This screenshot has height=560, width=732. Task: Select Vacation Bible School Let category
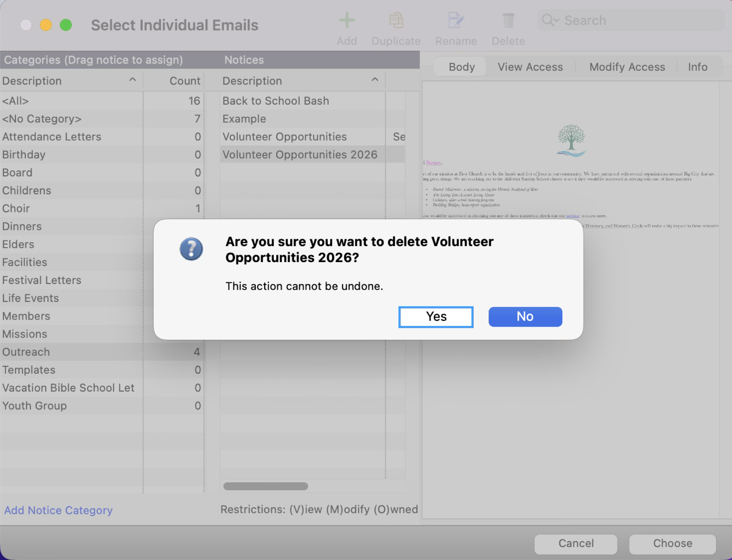click(101, 388)
